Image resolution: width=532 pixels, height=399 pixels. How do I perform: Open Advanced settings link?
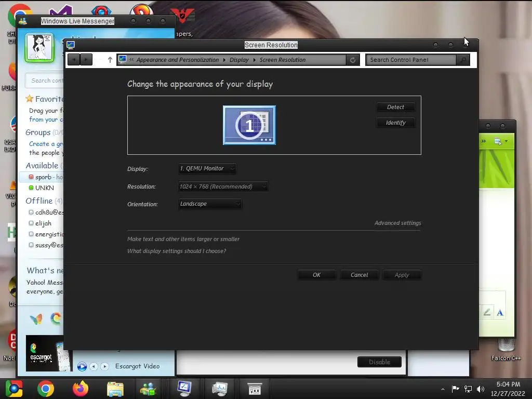click(397, 223)
